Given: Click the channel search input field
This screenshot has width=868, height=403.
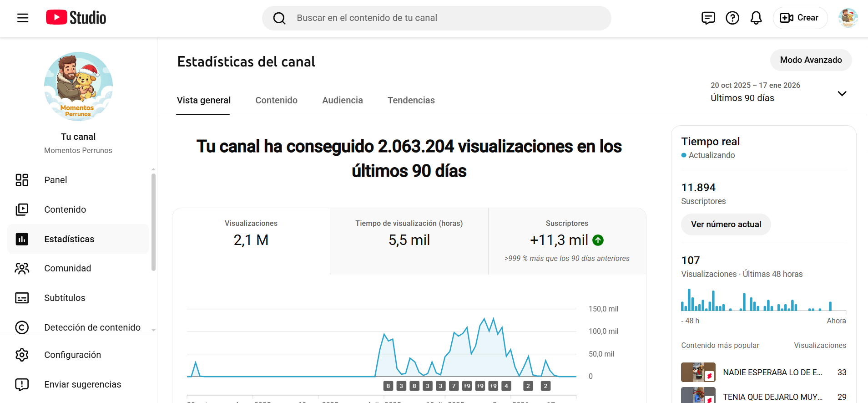Looking at the screenshot, I should click(437, 18).
